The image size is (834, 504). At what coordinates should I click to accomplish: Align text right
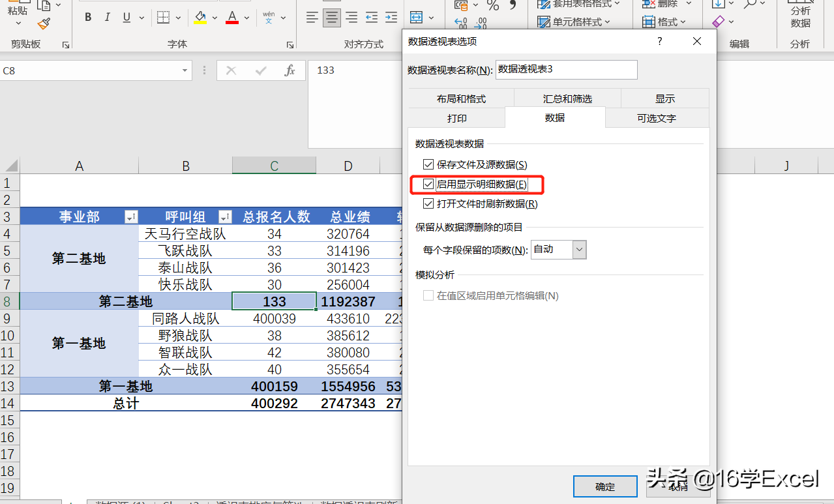[x=351, y=18]
